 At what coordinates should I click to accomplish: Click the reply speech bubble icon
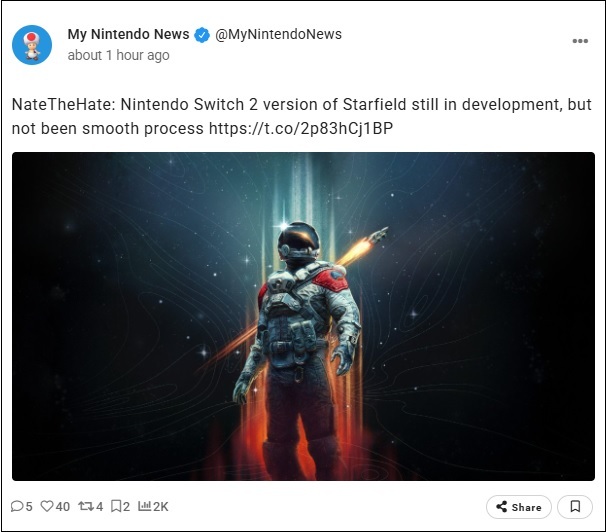17,507
